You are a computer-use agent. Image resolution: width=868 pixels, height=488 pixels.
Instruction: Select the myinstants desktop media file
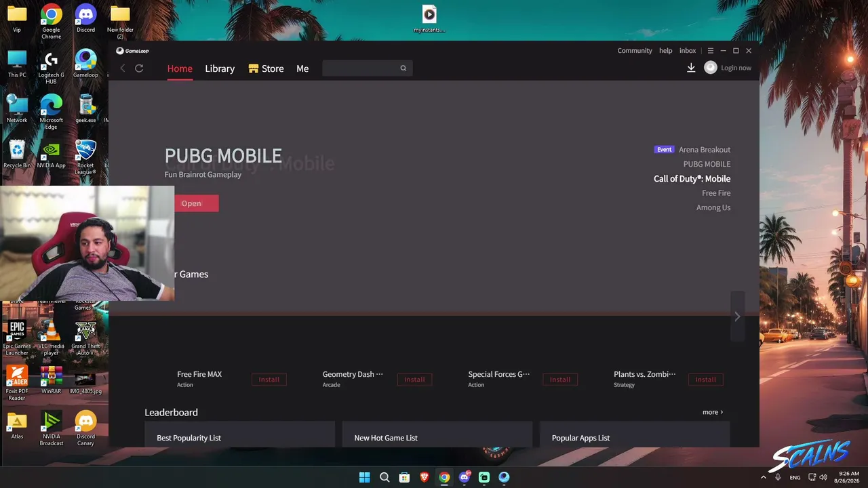(429, 19)
